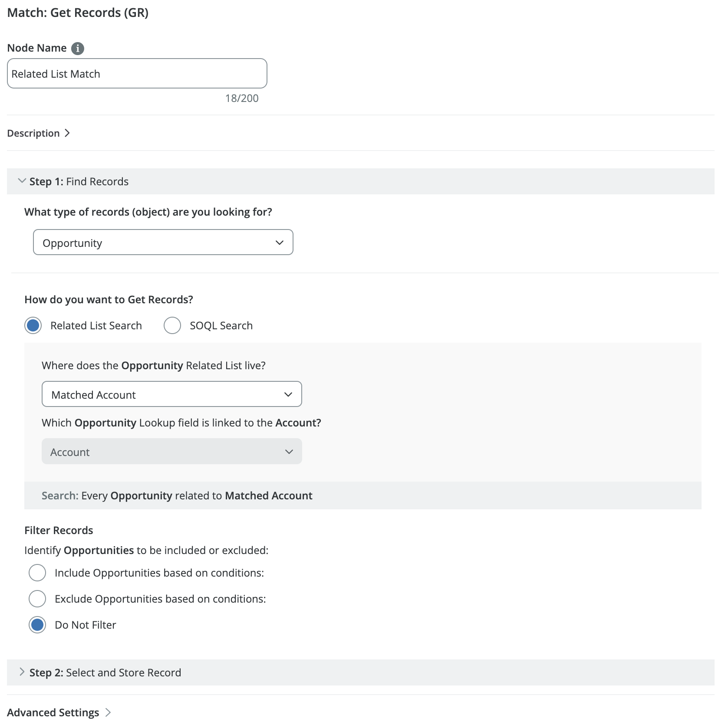
Task: Click the Account lookup dropdown chevron
Action: [x=289, y=452]
